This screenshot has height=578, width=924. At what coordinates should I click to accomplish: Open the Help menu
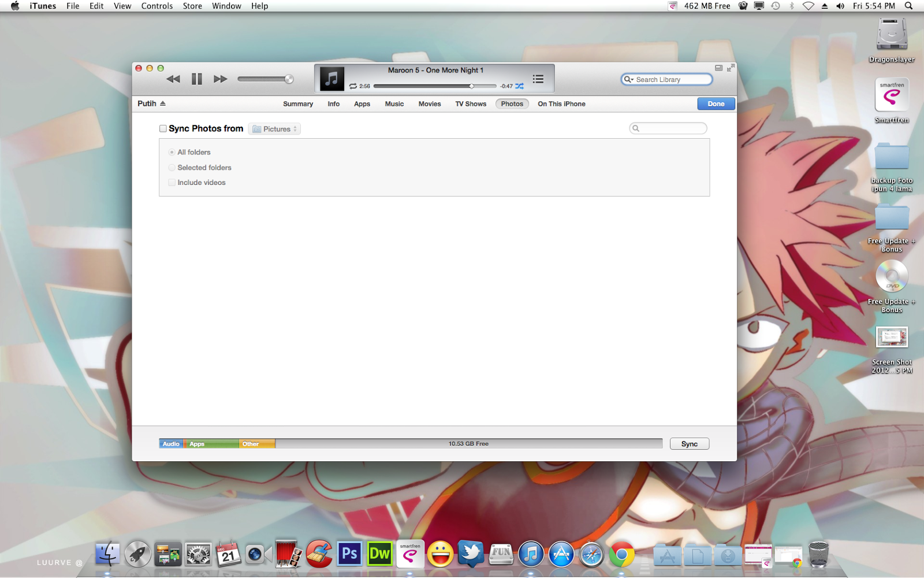point(259,6)
